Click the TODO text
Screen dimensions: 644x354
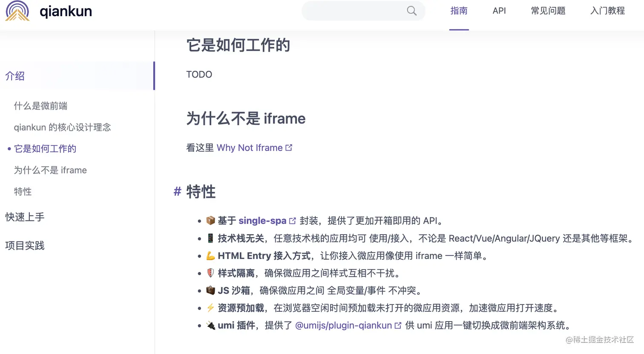point(199,74)
